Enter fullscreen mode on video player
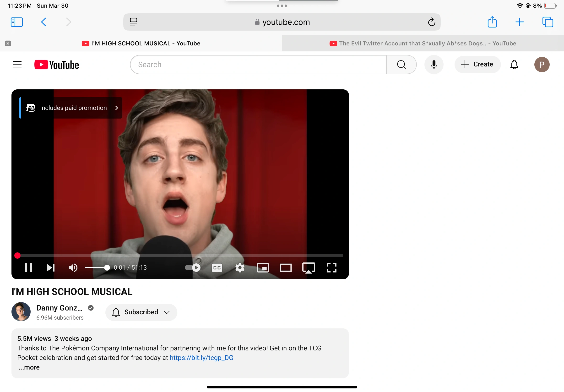Screen dimensions: 564x392 [331, 267]
